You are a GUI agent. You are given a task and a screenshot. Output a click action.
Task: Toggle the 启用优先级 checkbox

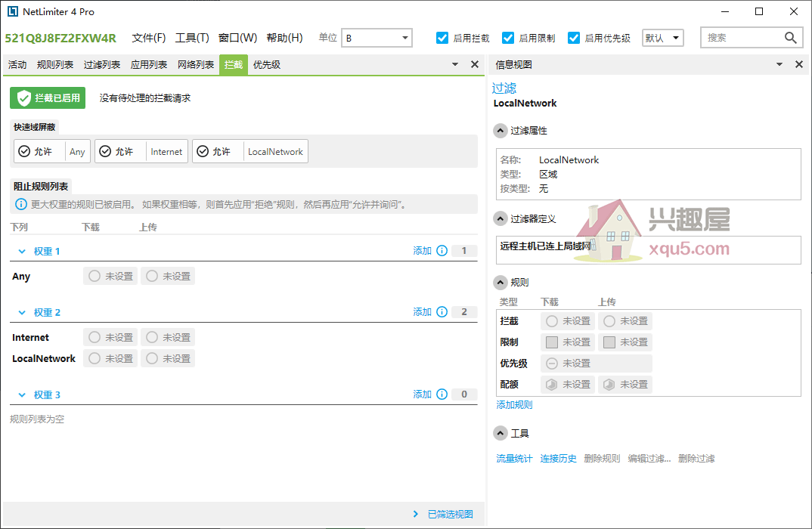tap(574, 38)
